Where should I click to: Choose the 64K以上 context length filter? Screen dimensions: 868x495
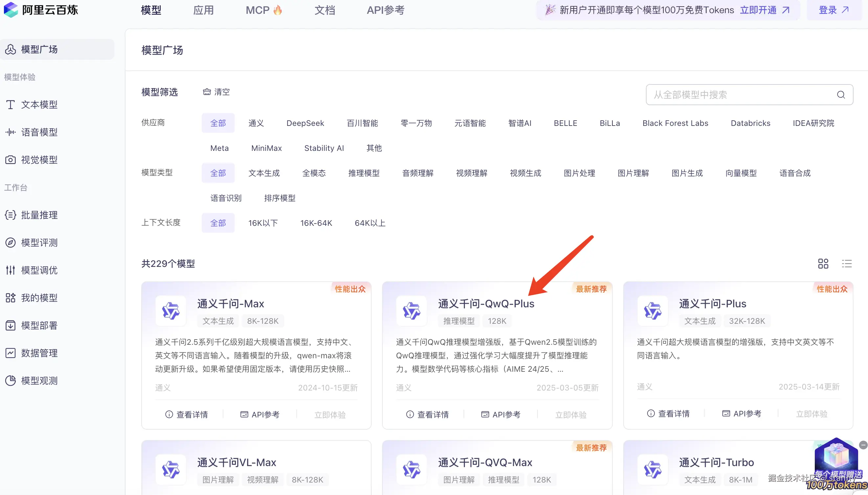(370, 223)
